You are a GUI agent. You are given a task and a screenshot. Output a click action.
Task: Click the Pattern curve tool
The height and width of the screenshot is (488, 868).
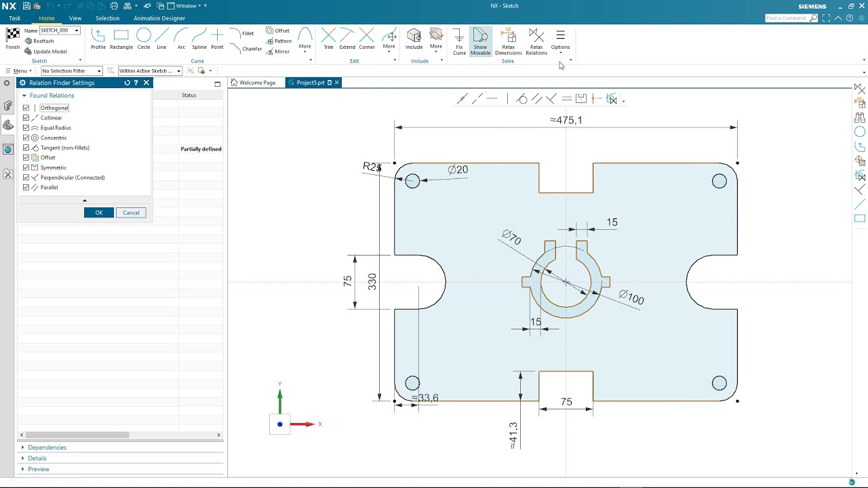click(x=279, y=41)
